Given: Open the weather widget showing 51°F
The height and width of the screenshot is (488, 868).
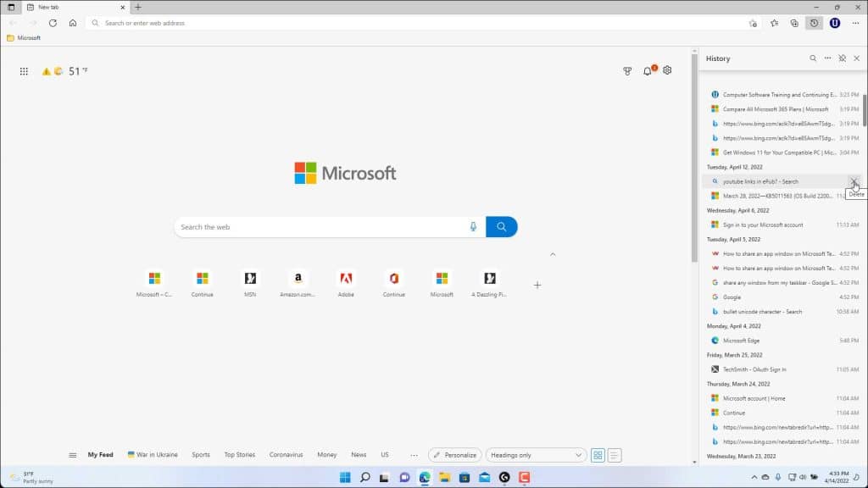Looking at the screenshot, I should click(64, 71).
